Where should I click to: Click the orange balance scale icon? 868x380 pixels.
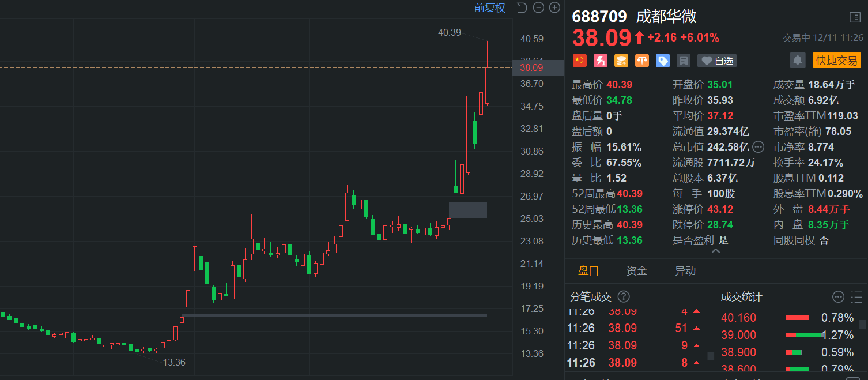641,61
